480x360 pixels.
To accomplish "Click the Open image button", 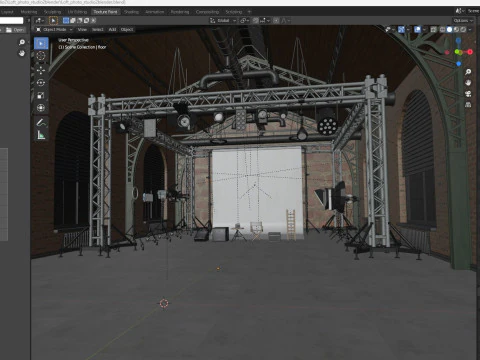I will point(15,30).
